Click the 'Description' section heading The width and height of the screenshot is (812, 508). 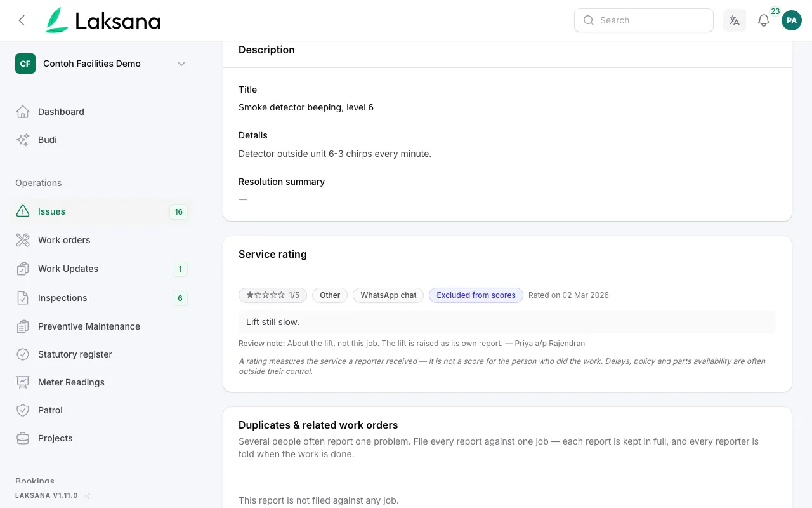click(266, 50)
